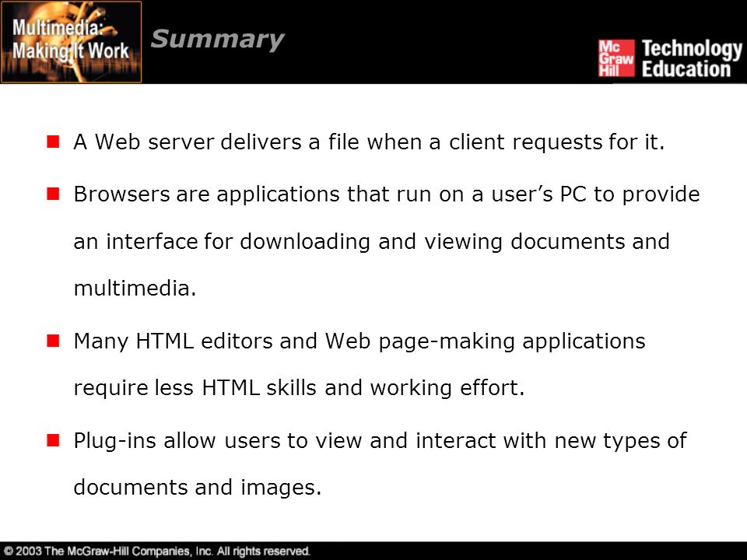Screen dimensions: 747x560
Task: Click the red bullet beside 'A Web server'
Action: (53, 142)
